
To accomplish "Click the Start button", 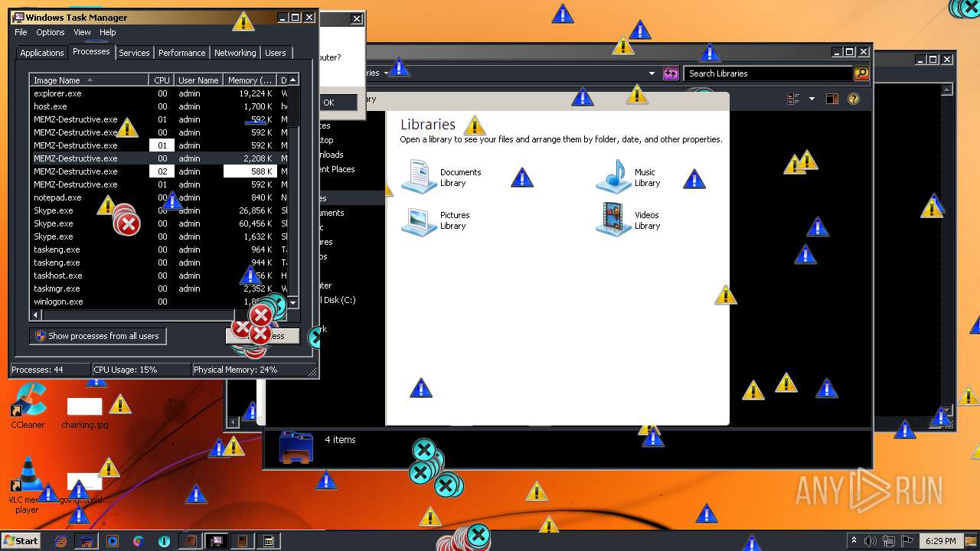I will point(21,541).
